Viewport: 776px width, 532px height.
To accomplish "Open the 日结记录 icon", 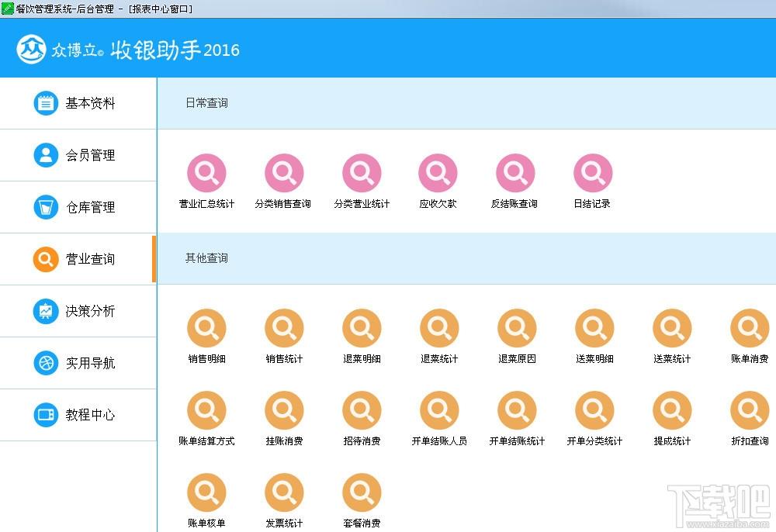I will (x=593, y=173).
